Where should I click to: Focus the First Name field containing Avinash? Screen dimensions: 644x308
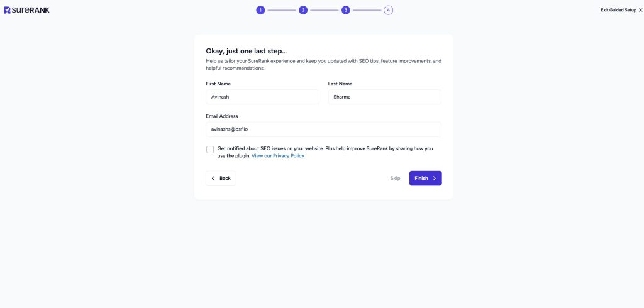(262, 97)
